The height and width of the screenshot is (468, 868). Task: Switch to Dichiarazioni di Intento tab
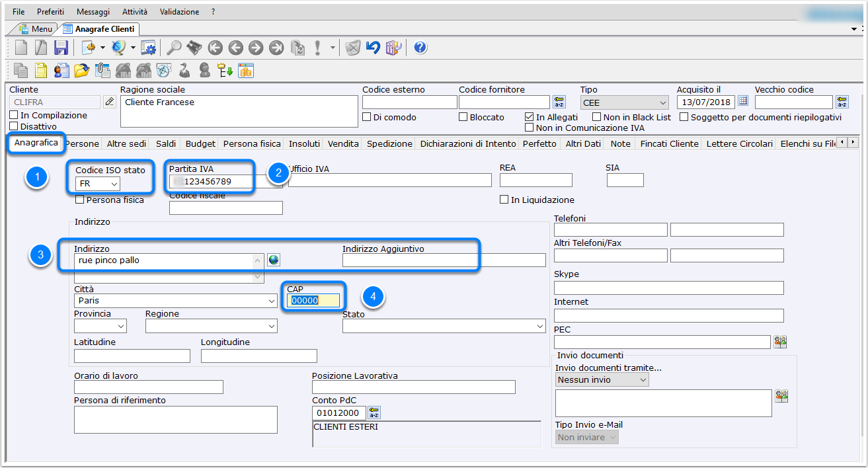468,143
